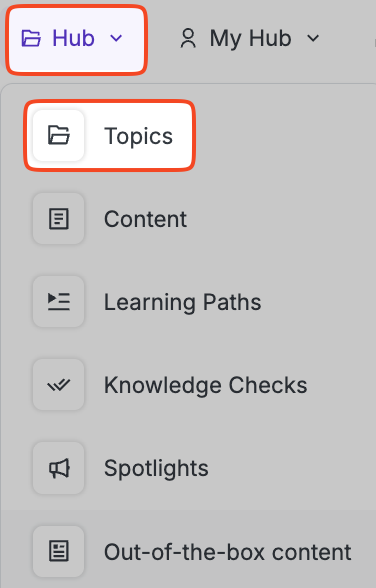Expand the My Hub dropdown chevron
Screen dimensions: 376x588
(313, 38)
